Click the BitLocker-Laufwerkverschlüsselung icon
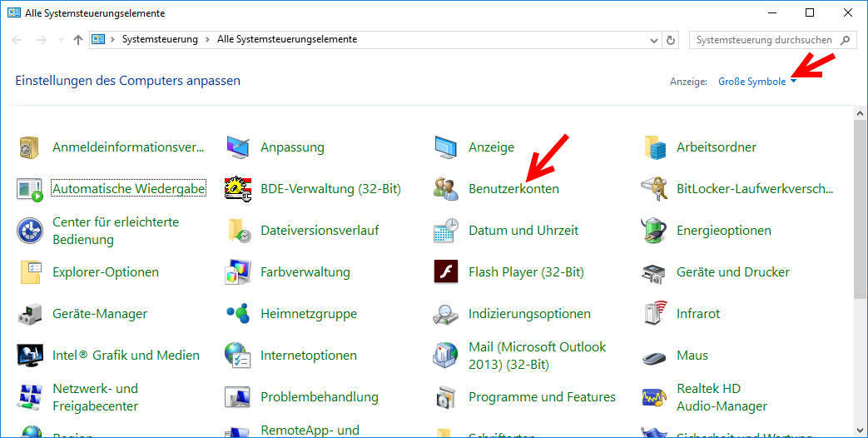The image size is (868, 438). (654, 189)
